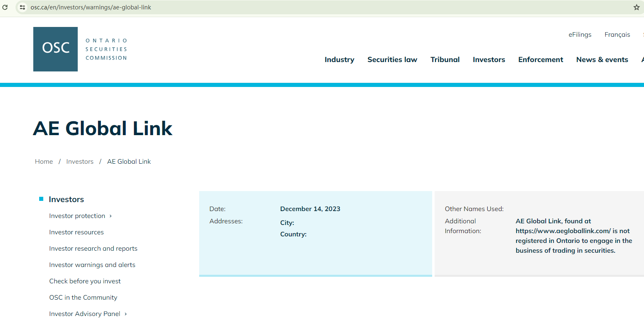This screenshot has height=336, width=644.
Task: Click the date December 14, 2023
Action: [x=310, y=209]
